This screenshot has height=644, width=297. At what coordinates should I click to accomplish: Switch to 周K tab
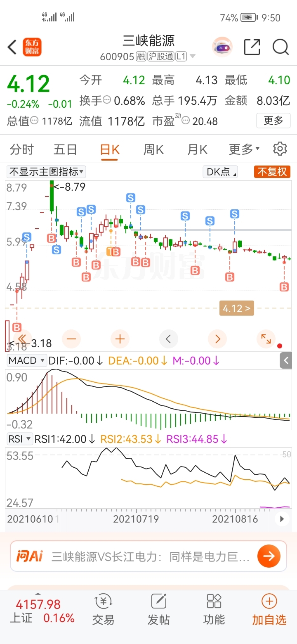[x=154, y=149]
